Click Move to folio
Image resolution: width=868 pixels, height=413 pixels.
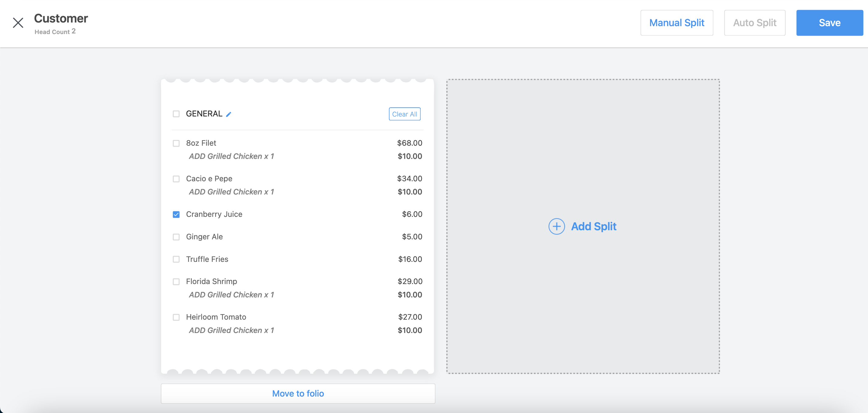point(298,393)
